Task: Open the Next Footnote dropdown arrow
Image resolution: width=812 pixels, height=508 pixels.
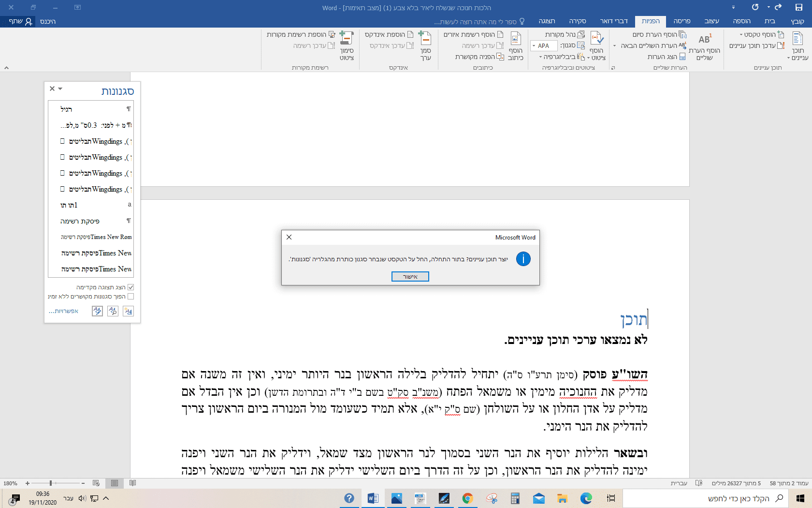Action: (x=615, y=46)
